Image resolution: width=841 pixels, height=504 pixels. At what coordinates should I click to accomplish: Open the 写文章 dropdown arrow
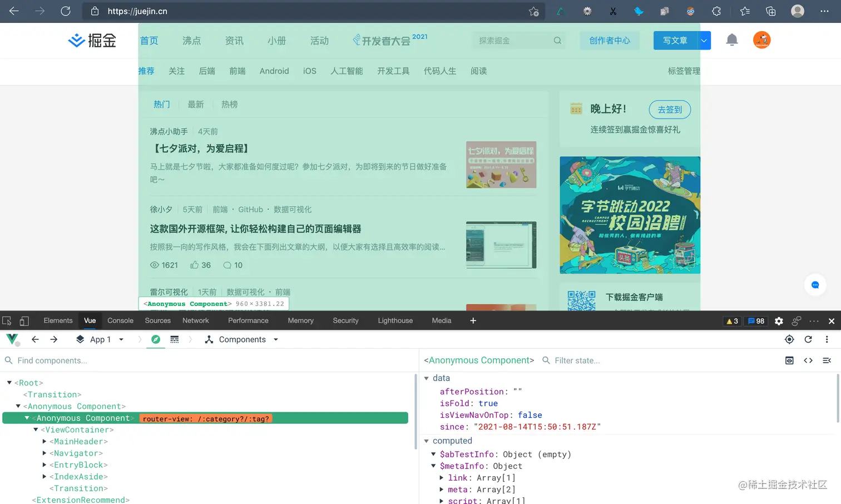click(704, 41)
